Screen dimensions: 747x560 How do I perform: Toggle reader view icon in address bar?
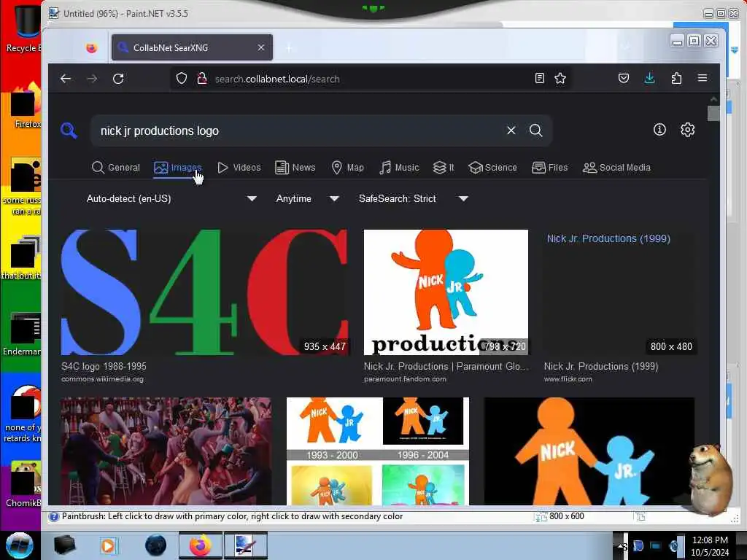540,79
